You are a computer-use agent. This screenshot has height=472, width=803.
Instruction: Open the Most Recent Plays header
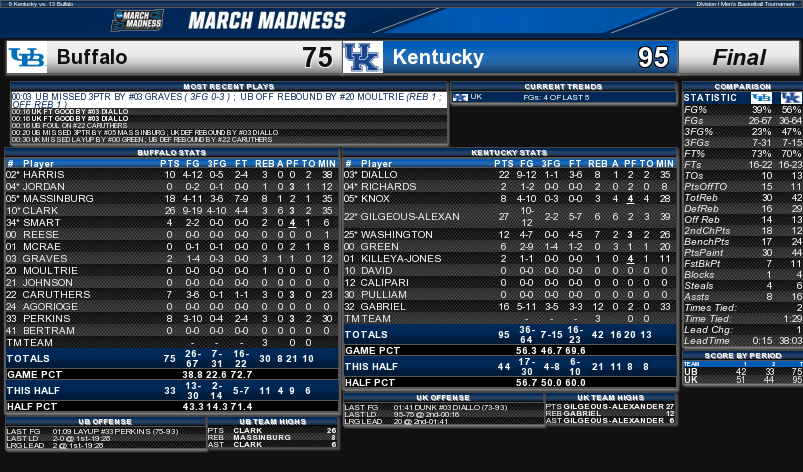(x=229, y=87)
